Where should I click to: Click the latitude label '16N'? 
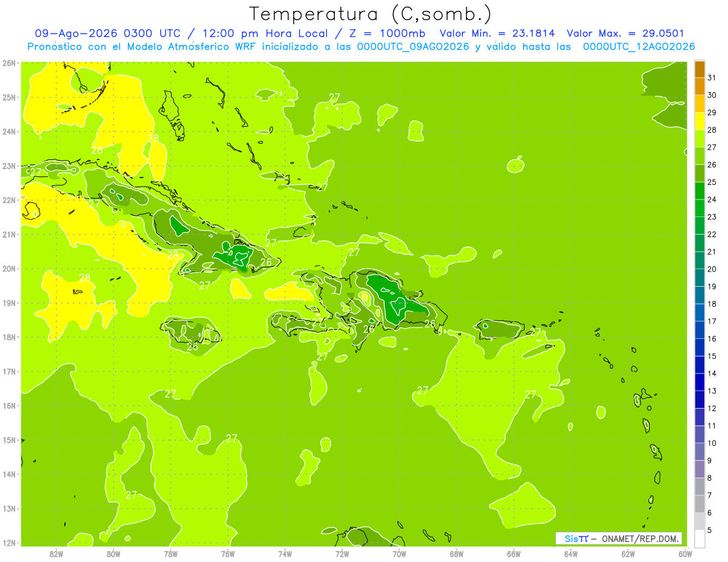point(8,406)
